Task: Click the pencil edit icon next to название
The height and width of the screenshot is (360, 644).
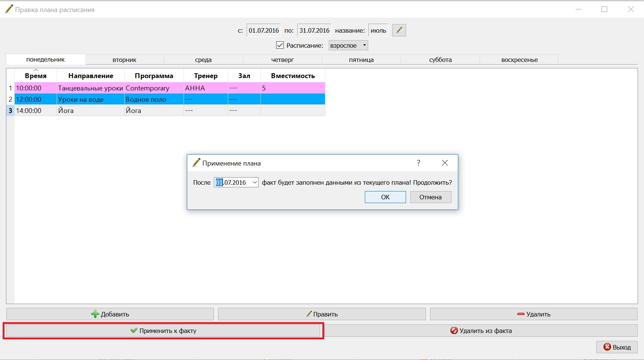Action: coord(399,30)
